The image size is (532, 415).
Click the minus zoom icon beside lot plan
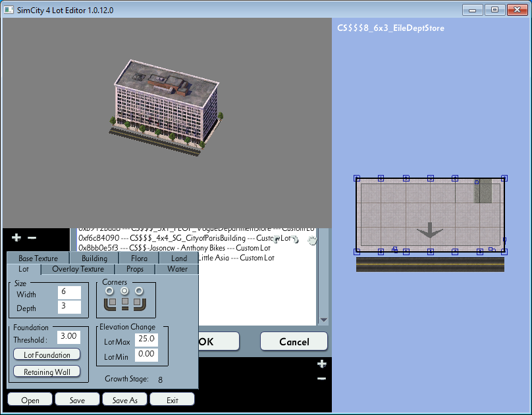tap(322, 378)
